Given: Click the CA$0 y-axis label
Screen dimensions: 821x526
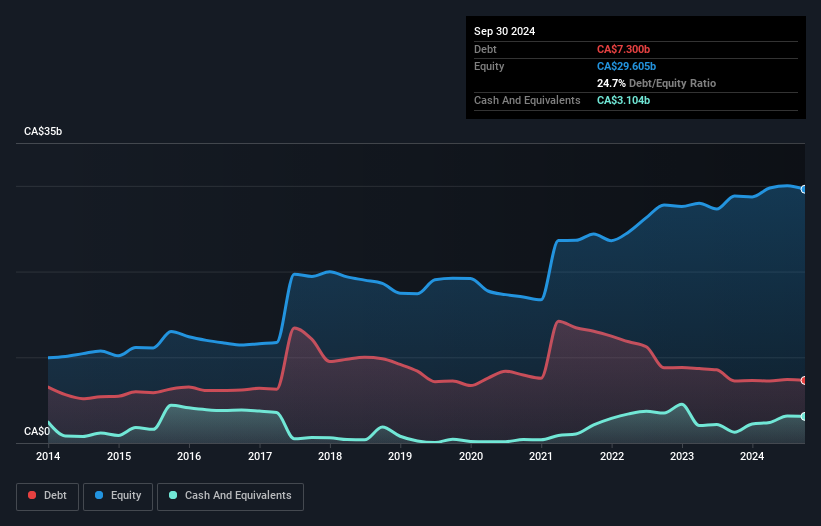Looking at the screenshot, I should (37, 431).
